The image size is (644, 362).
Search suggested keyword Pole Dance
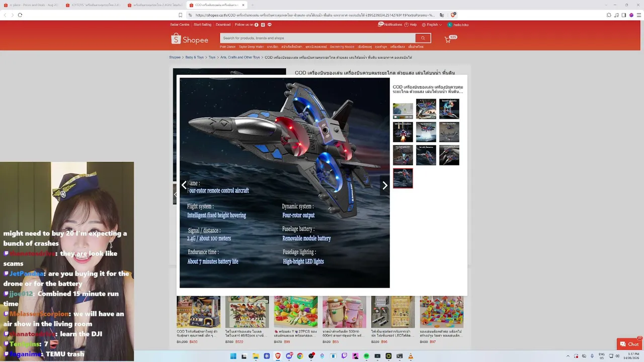coord(227,47)
